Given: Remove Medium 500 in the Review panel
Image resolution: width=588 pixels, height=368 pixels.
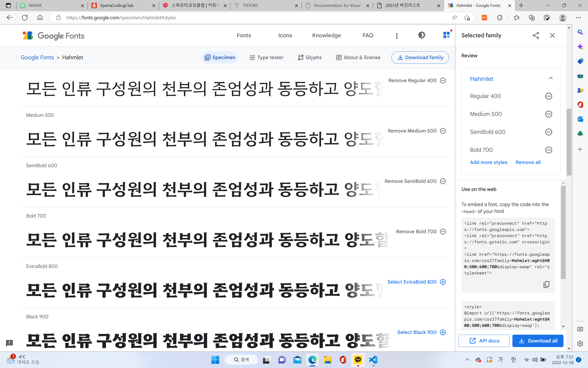Looking at the screenshot, I should 548,114.
